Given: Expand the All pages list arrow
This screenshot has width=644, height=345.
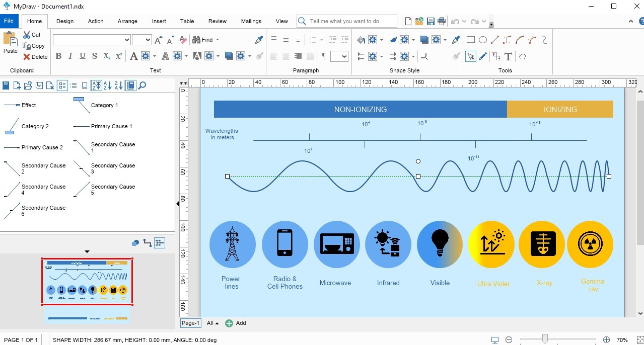Looking at the screenshot, I should pos(217,323).
